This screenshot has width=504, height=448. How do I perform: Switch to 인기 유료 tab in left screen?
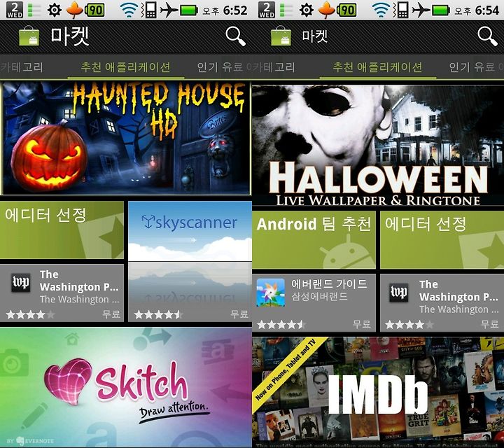[x=220, y=67]
